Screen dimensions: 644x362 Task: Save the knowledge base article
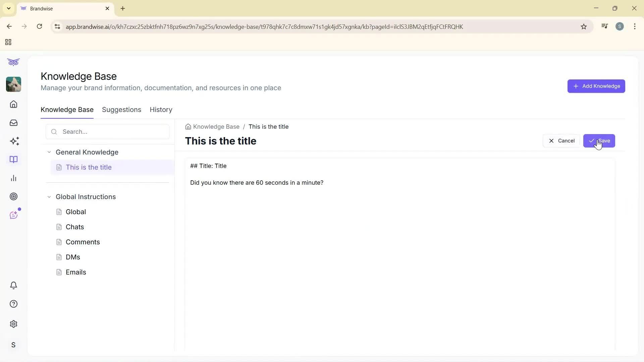pyautogui.click(x=599, y=140)
